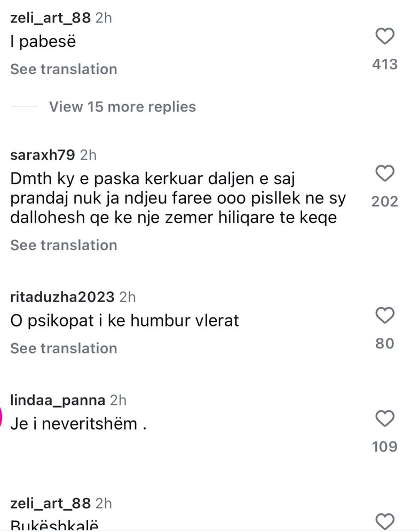See translation of saraxh79's comment
The height and width of the screenshot is (532, 419).
click(64, 245)
